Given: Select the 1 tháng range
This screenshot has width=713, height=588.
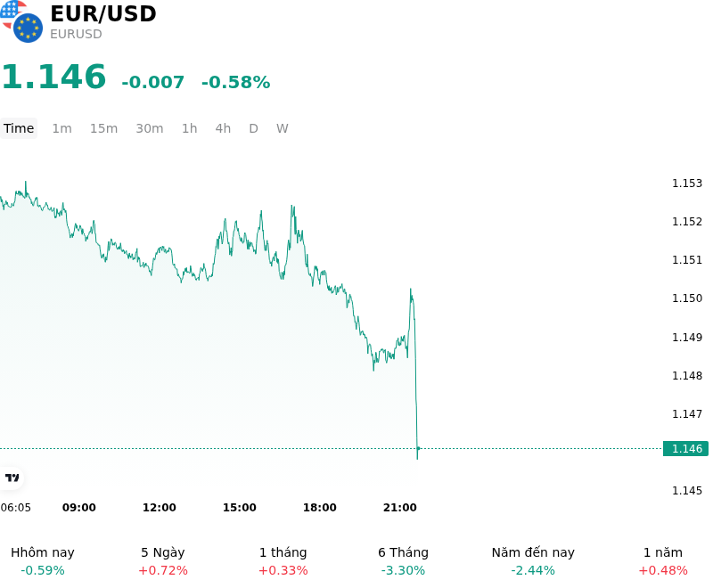Looking at the screenshot, I should [x=283, y=561].
